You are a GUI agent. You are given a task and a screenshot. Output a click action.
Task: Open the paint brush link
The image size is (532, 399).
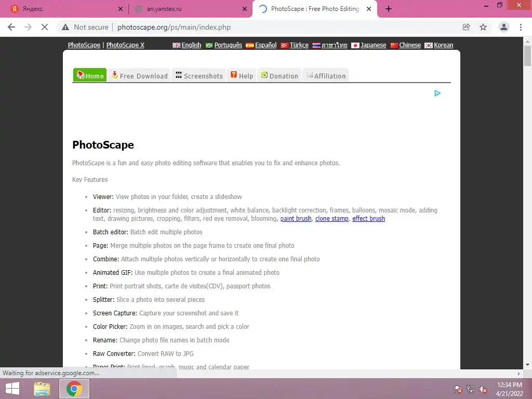point(296,219)
